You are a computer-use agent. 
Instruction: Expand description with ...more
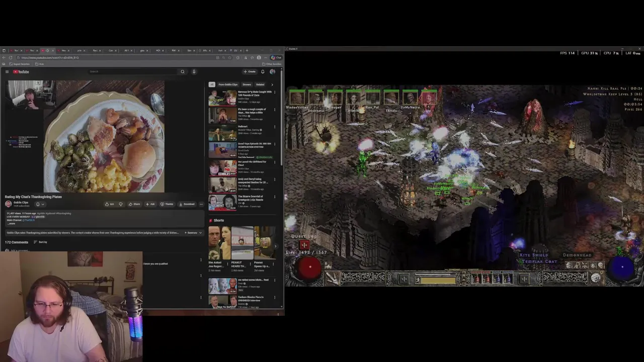tap(12, 224)
